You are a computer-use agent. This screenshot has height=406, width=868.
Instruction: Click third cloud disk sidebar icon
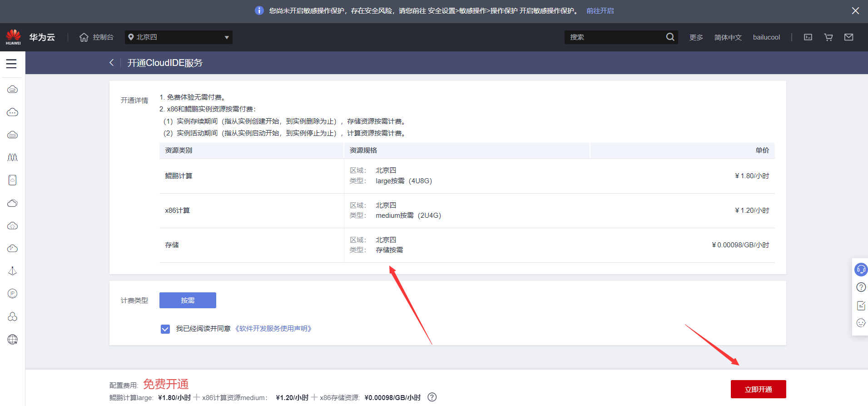(x=13, y=135)
